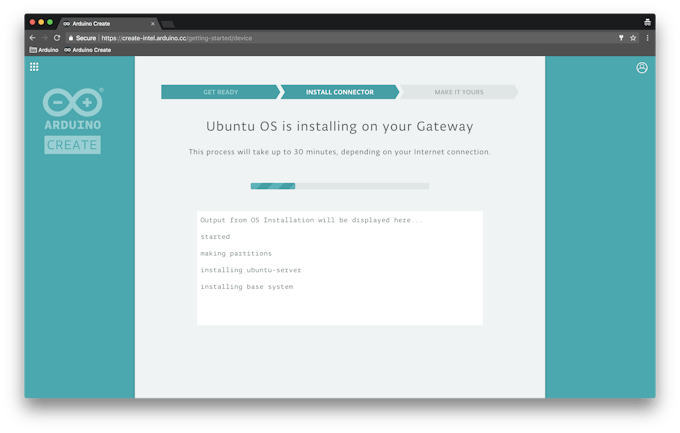Go back with the browser back arrow

click(x=33, y=38)
